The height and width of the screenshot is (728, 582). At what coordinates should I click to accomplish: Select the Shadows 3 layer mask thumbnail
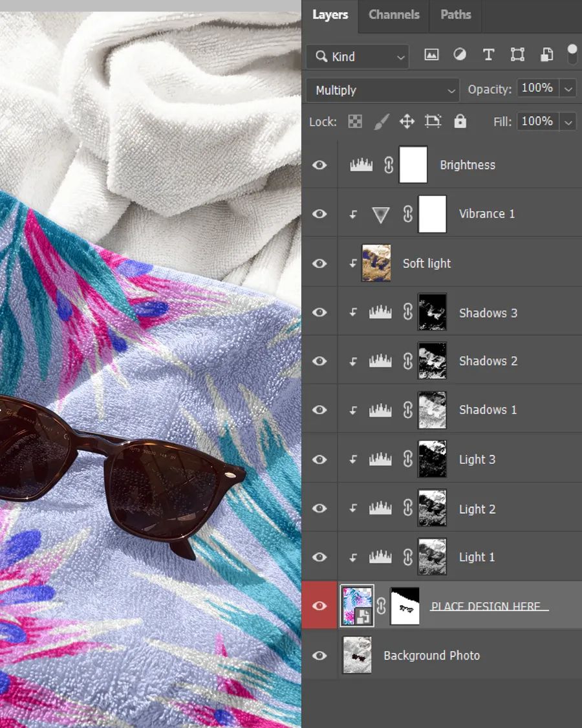point(432,312)
